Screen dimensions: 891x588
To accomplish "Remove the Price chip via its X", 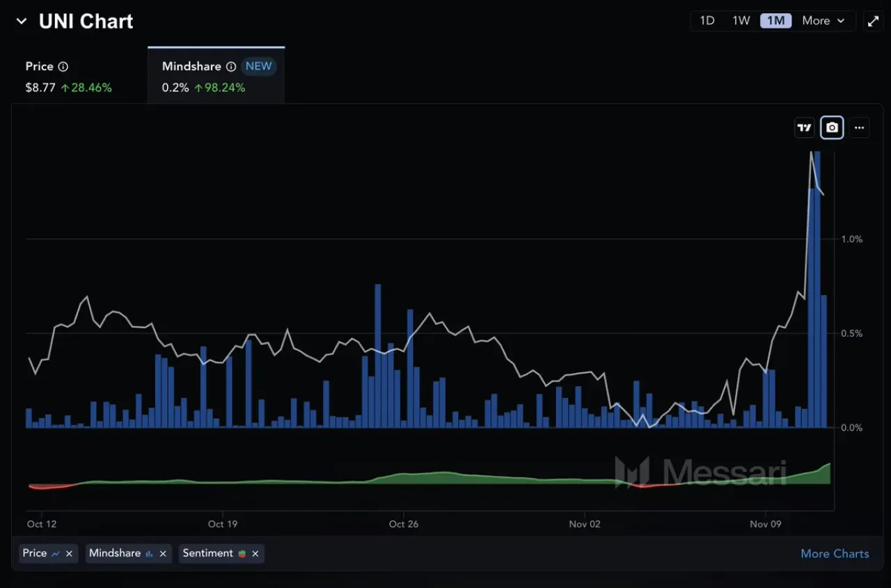I will 69,554.
